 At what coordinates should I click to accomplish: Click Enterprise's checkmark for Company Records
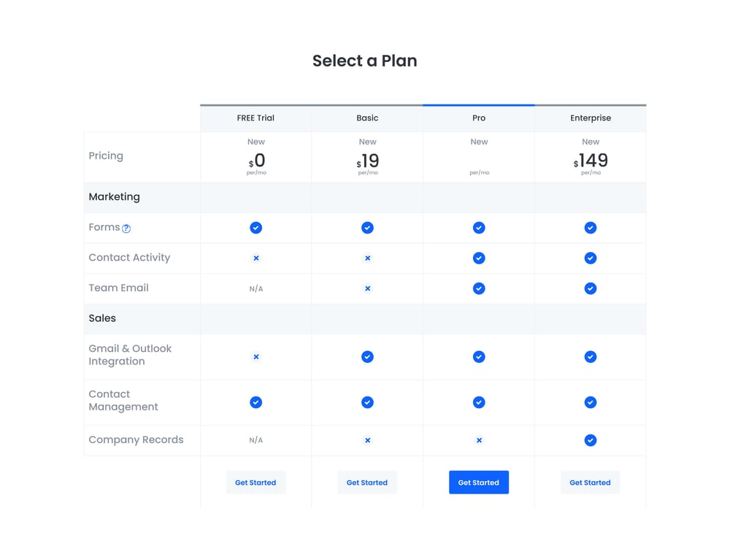coord(590,440)
